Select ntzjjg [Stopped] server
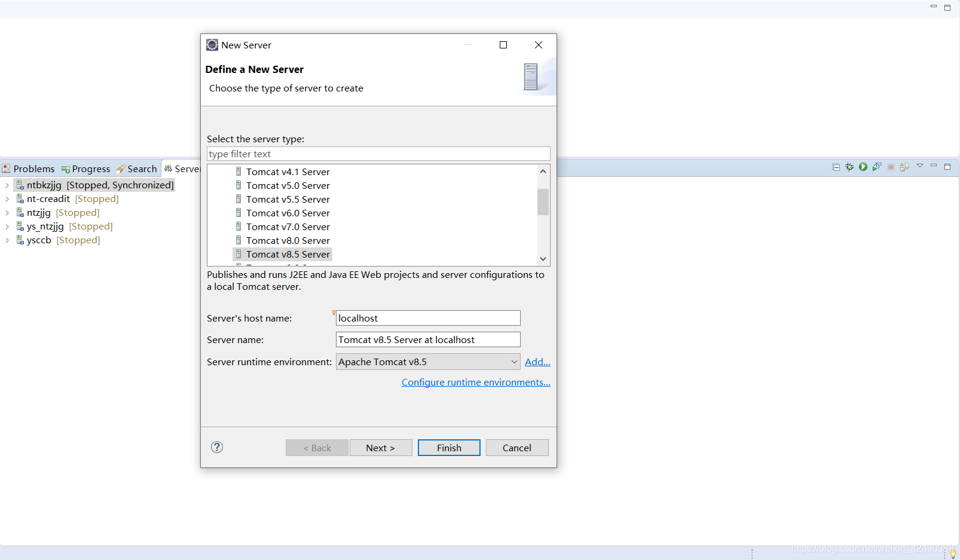960x560 pixels. pyautogui.click(x=63, y=213)
